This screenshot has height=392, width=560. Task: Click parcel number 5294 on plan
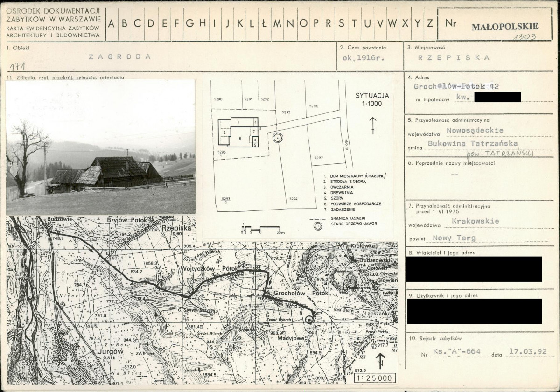pyautogui.click(x=293, y=199)
